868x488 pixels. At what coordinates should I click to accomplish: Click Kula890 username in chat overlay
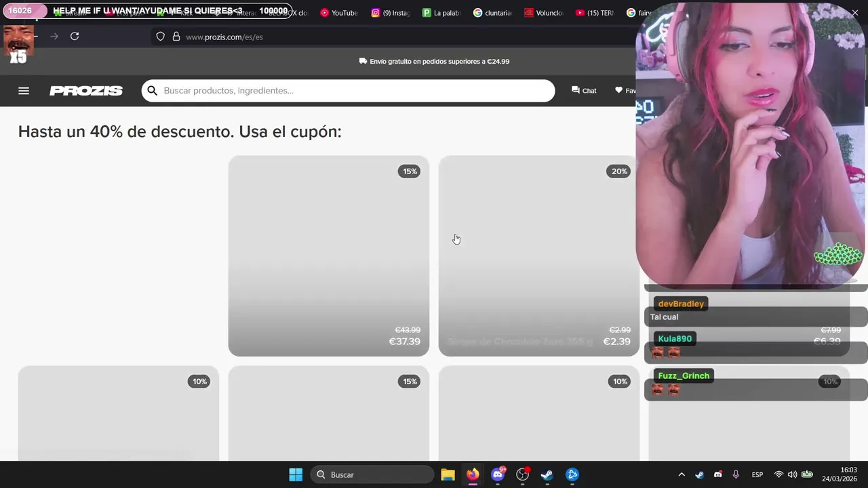coord(675,339)
